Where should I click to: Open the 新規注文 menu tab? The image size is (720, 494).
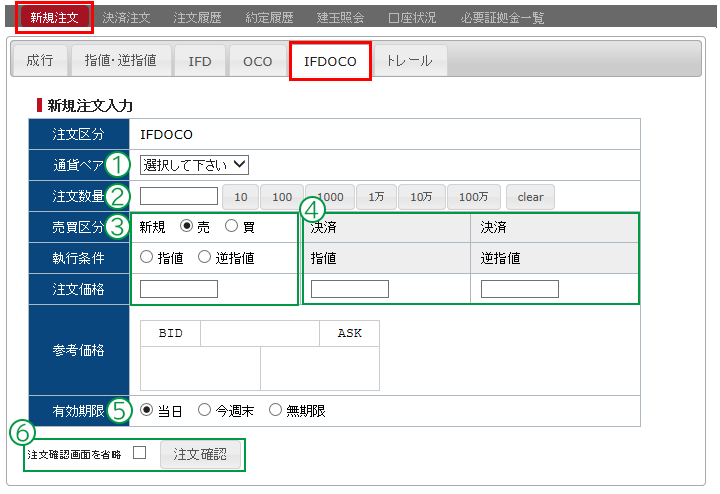[54, 17]
